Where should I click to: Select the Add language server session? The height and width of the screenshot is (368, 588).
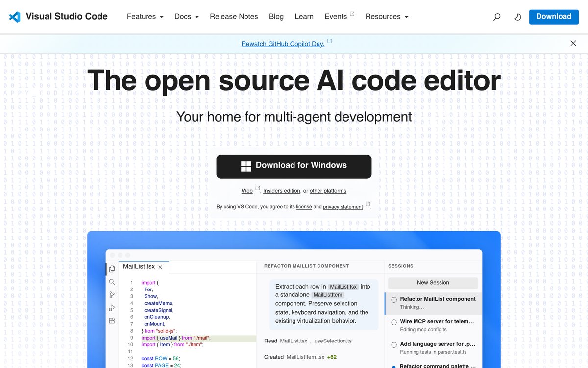(433, 348)
